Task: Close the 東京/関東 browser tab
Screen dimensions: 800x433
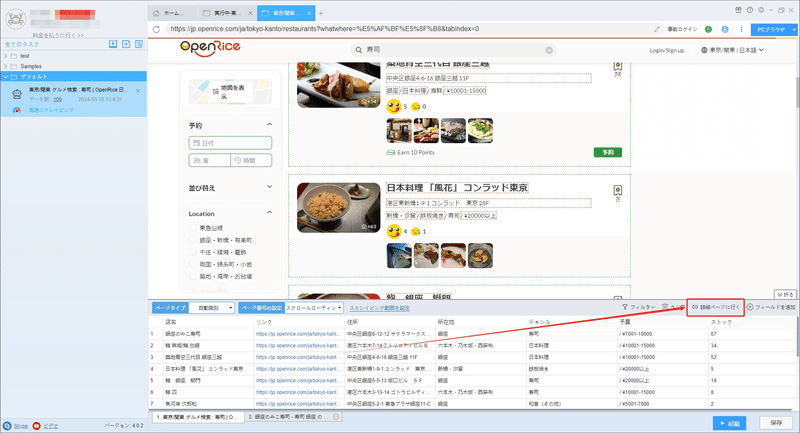Action: click(x=309, y=13)
